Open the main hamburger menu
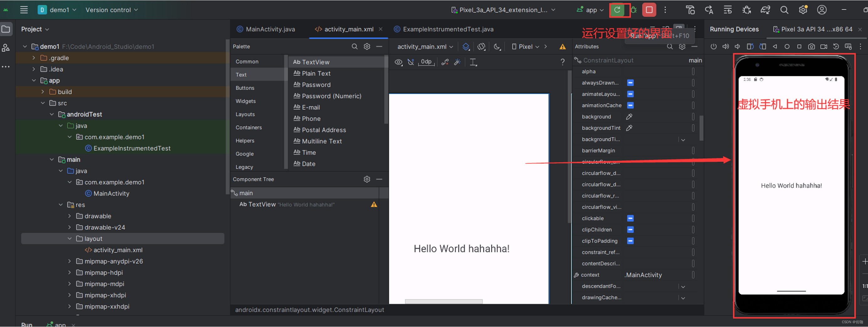Viewport: 868px width, 327px height. click(24, 10)
